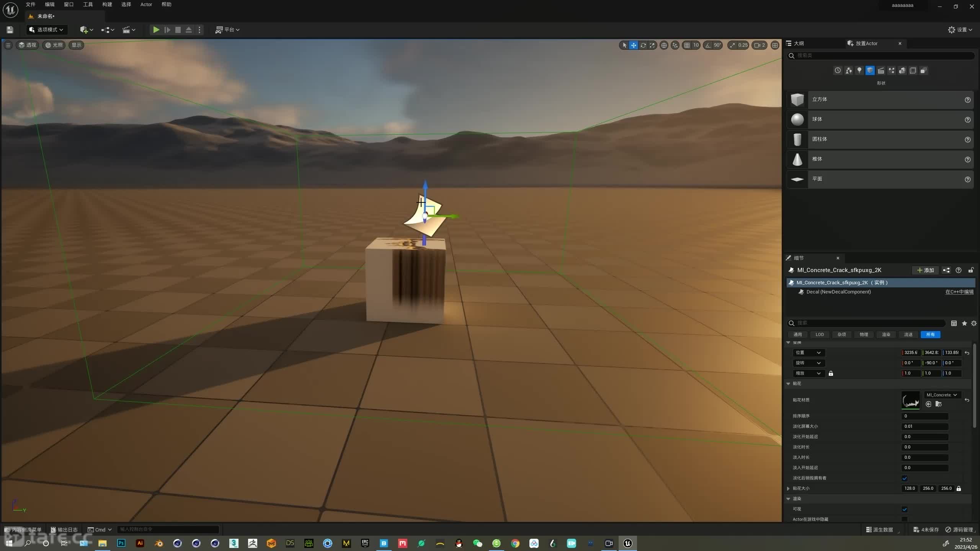Click the eject button in the play controls

[189, 29]
